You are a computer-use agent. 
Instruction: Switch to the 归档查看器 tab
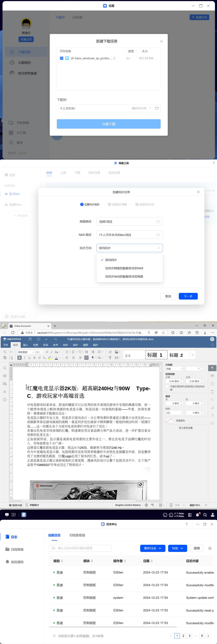point(77,535)
